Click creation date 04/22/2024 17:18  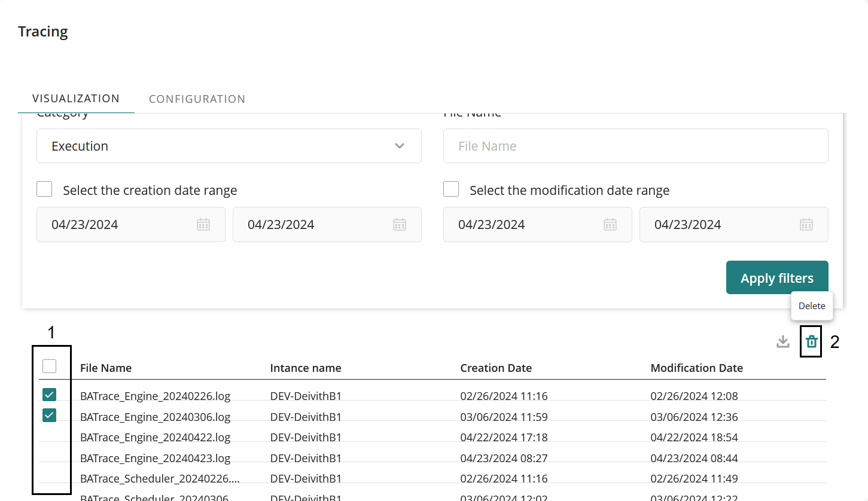pyautogui.click(x=504, y=438)
